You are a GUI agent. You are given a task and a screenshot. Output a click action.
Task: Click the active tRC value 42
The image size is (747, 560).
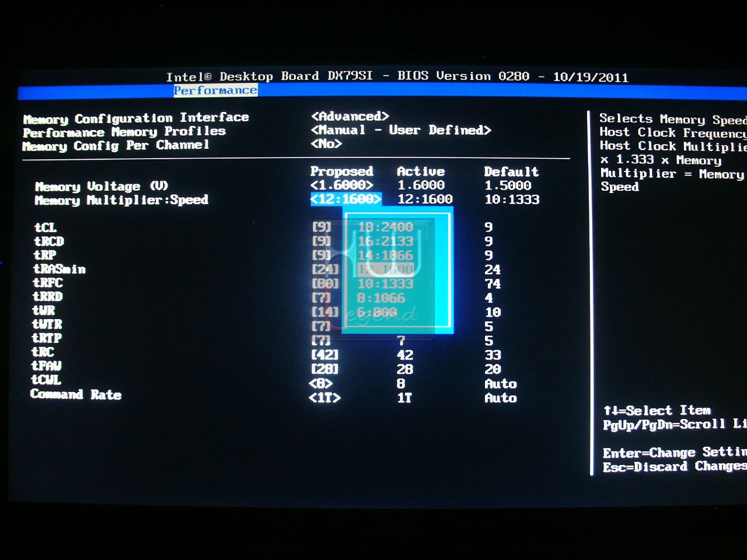click(x=405, y=355)
